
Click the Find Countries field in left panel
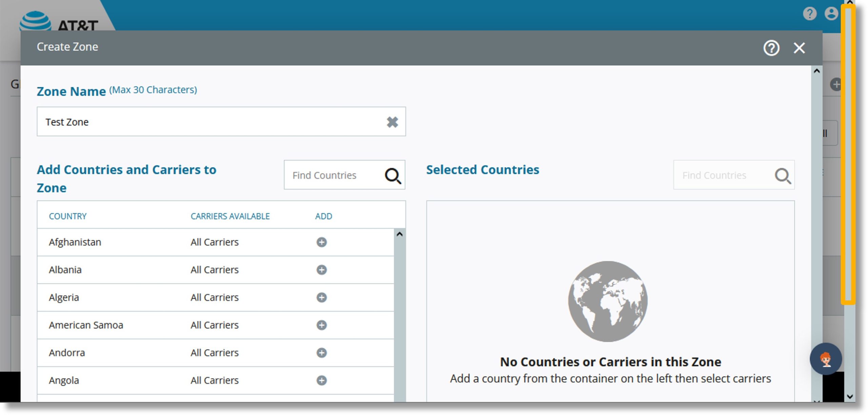click(x=333, y=175)
